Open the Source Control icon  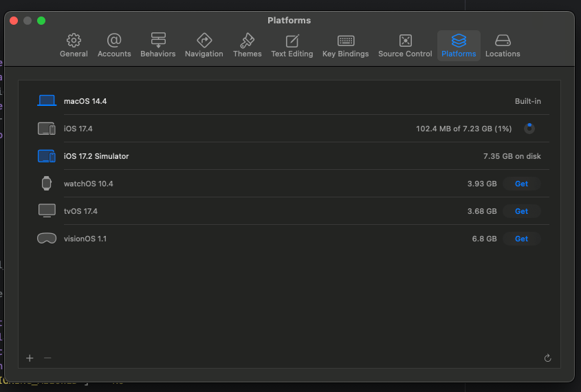(406, 41)
